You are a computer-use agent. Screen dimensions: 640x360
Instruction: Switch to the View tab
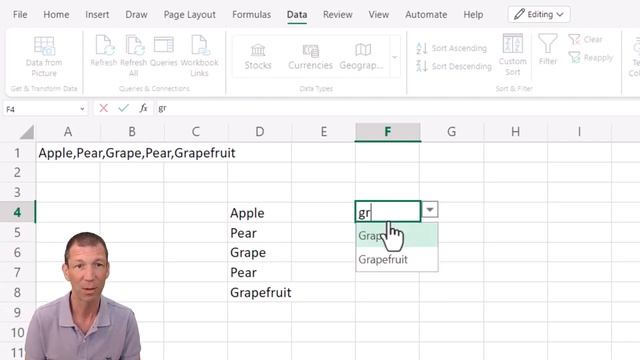pos(379,15)
